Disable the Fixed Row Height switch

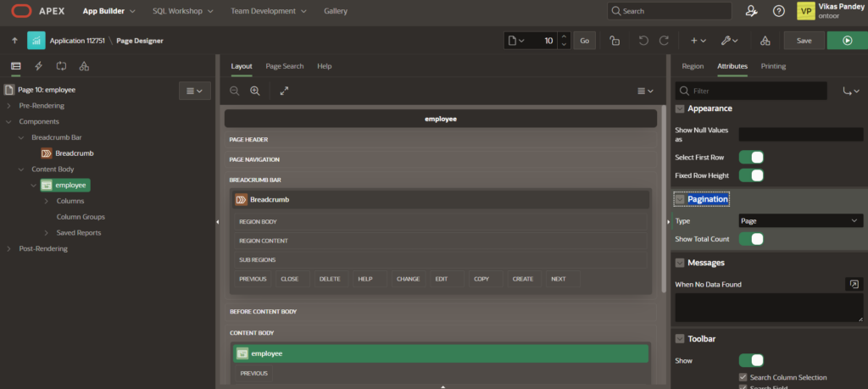(x=751, y=175)
